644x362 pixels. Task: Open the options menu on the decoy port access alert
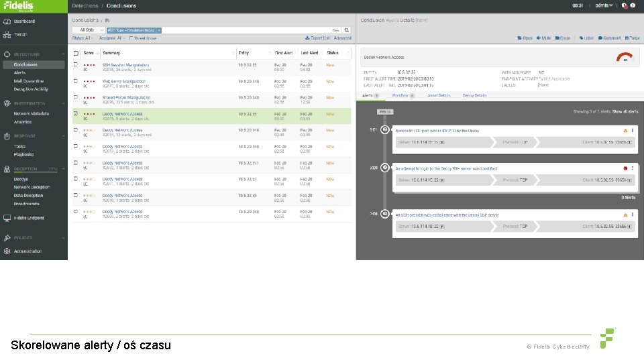633,131
